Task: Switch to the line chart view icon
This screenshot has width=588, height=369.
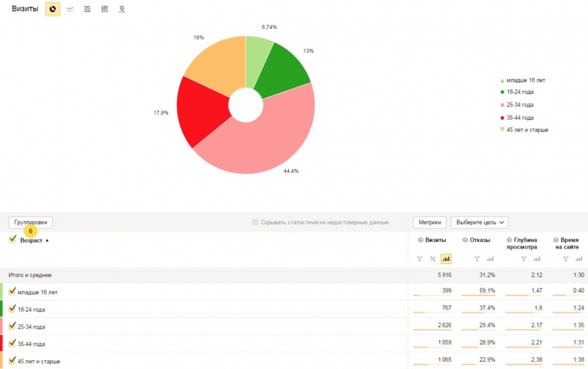Action: [70, 9]
